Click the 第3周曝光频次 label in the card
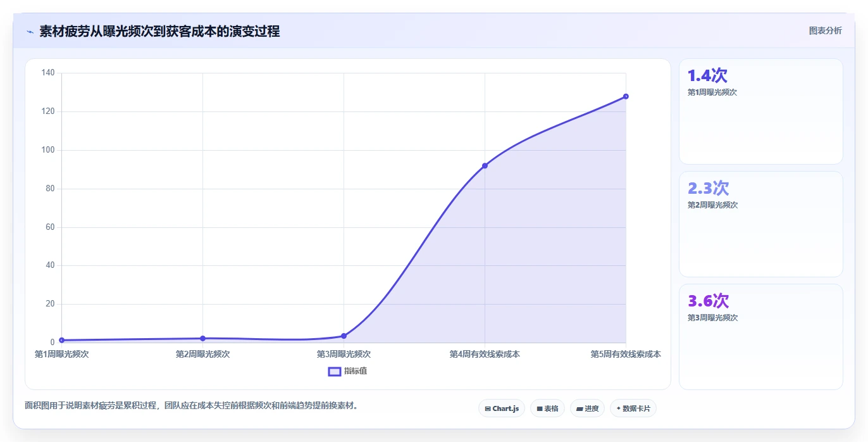 pos(712,318)
